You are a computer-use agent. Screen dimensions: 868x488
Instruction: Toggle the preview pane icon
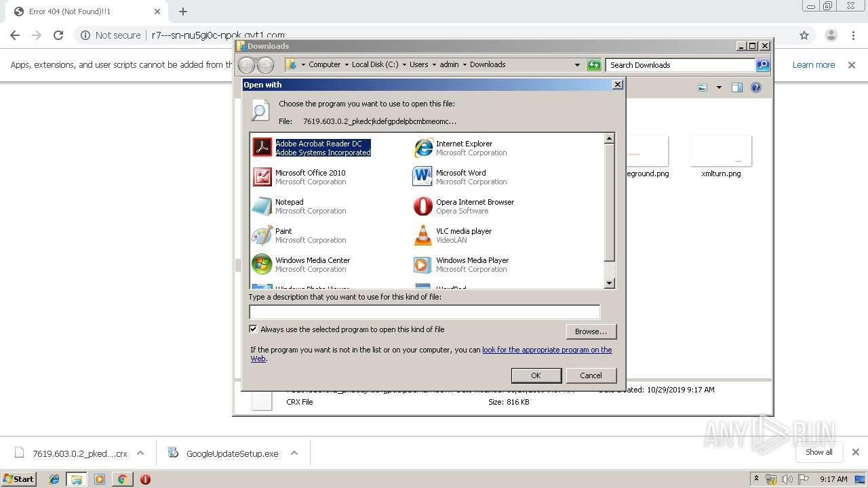[737, 87]
